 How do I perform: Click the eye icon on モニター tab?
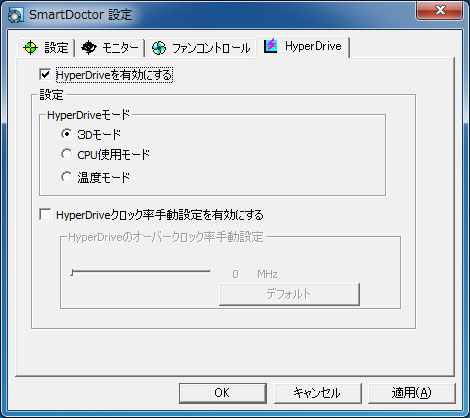tap(89, 48)
